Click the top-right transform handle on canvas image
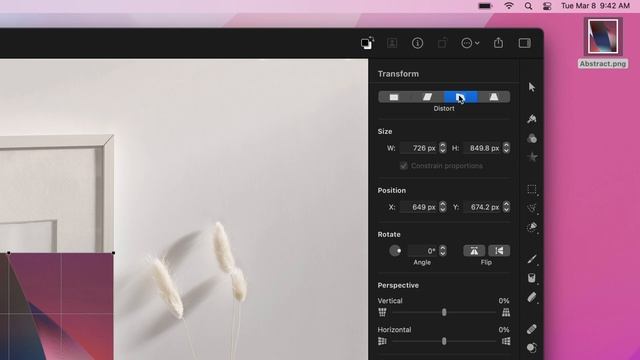The image size is (640, 360). coord(113,253)
